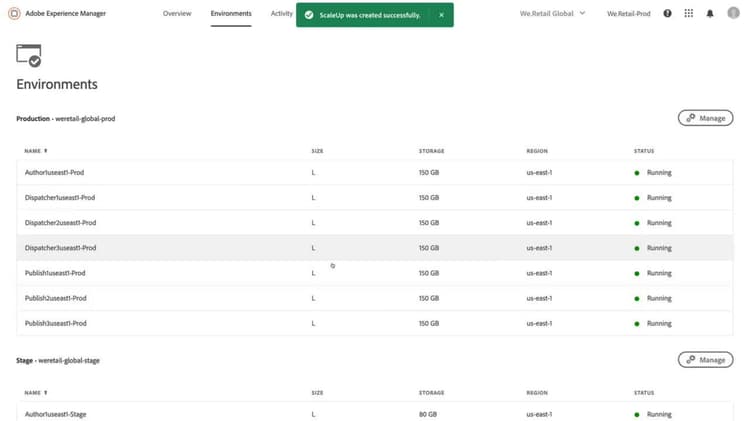750x421 pixels.
Task: Select the Environments tab
Action: pos(231,13)
